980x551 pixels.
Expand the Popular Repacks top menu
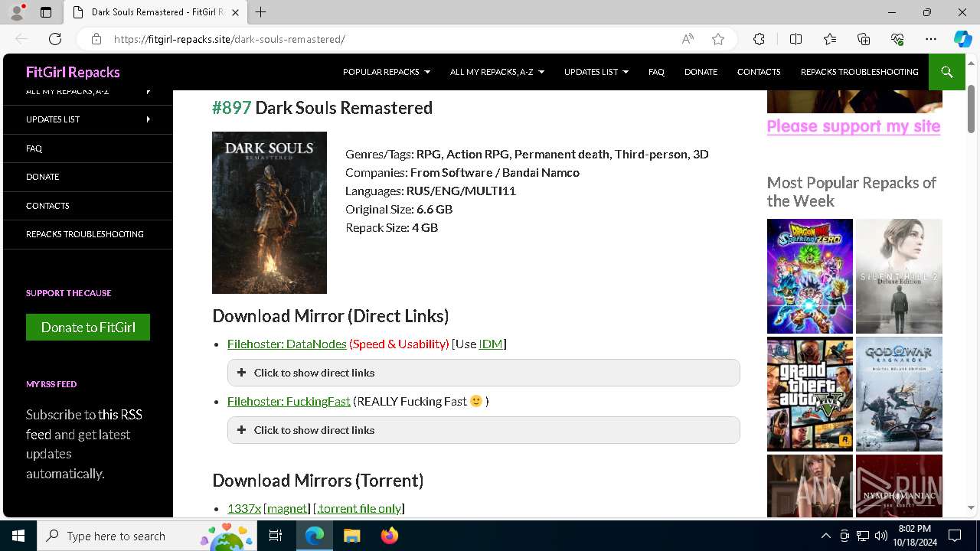point(387,72)
